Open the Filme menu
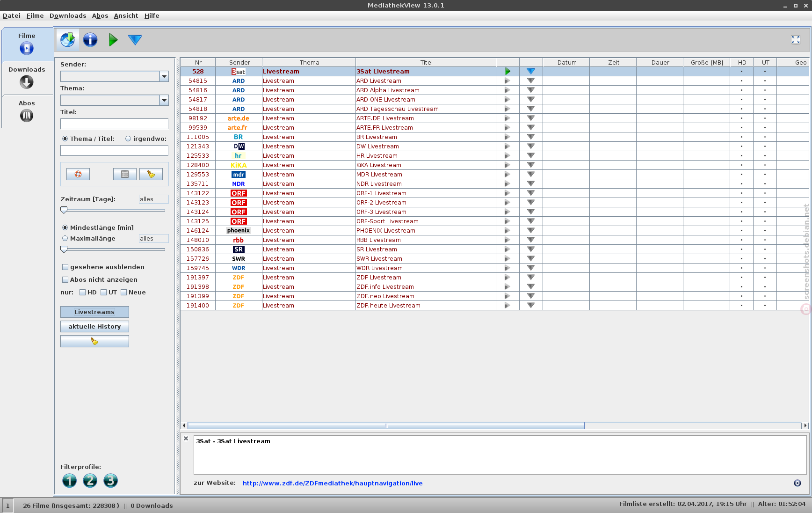812x513 pixels. coord(35,15)
